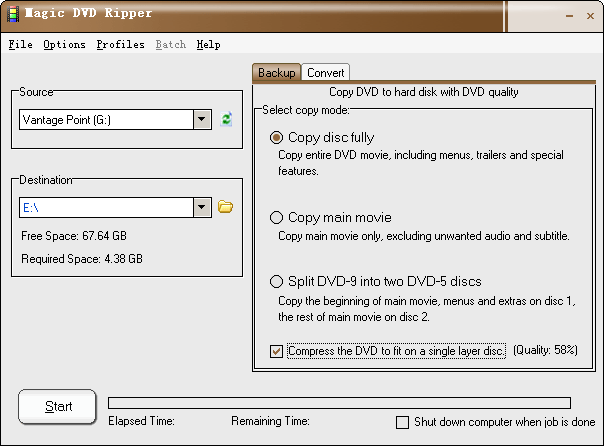Screen dimensions: 604x446
Task: Select Copy disc fully radio button
Action: [x=276, y=137]
